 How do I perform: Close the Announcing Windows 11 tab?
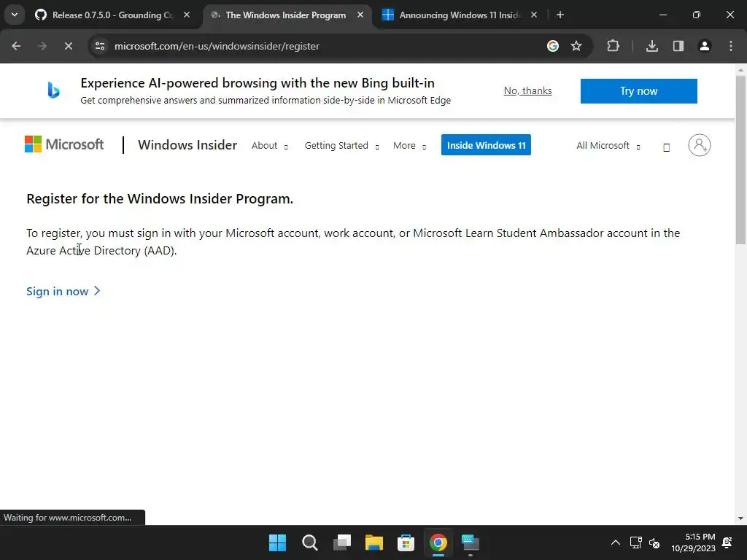click(533, 15)
